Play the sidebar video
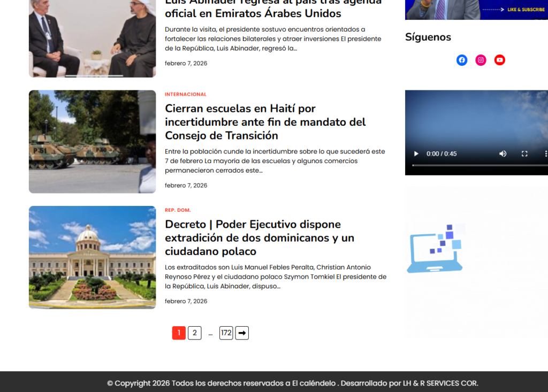Viewport: 548px width, 392px height. click(416, 154)
